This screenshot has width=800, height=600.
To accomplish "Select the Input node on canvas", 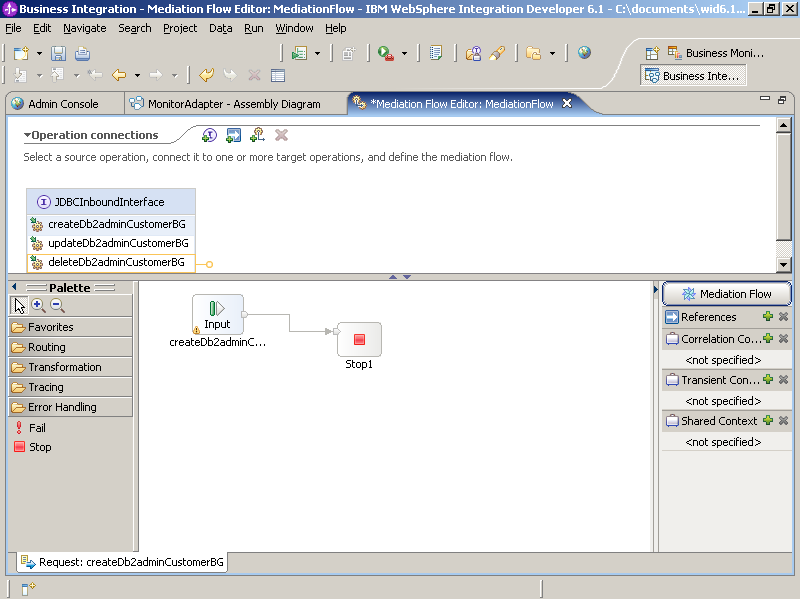I will (218, 314).
